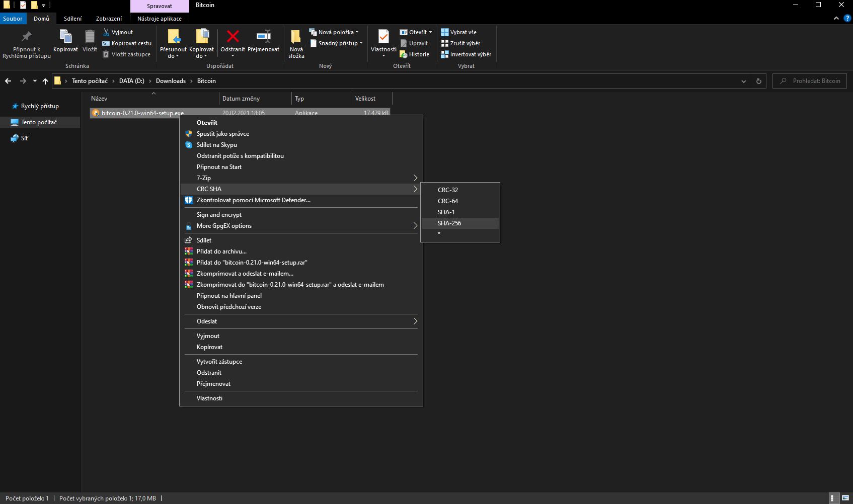Switch to large icons view in status bar
Viewport: 853px width, 504px height.
pyautogui.click(x=845, y=498)
